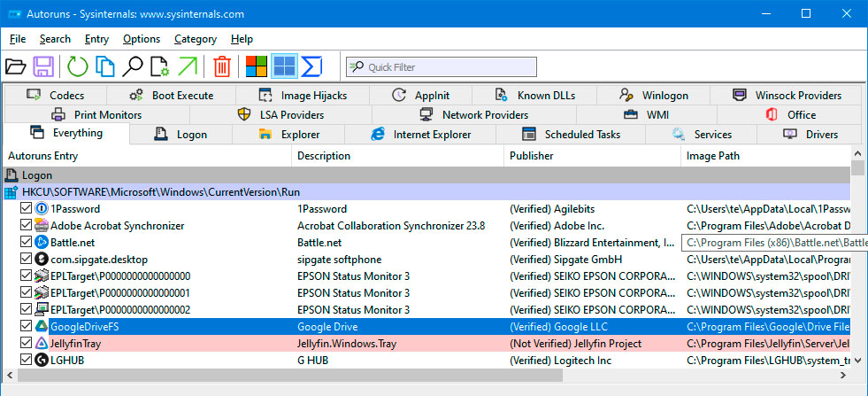The image size is (868, 396).
Task: Click the LGHUB logo icon
Action: tap(42, 360)
